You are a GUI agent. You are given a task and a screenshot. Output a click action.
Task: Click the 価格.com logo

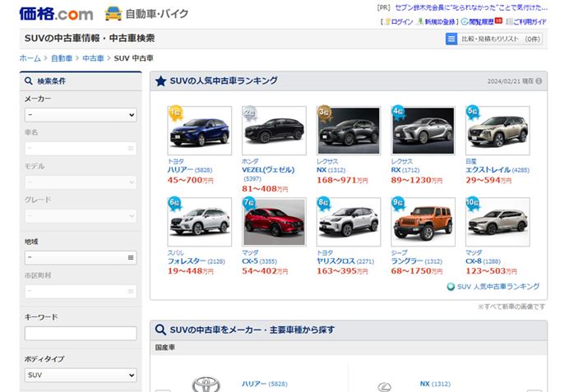pyautogui.click(x=56, y=14)
